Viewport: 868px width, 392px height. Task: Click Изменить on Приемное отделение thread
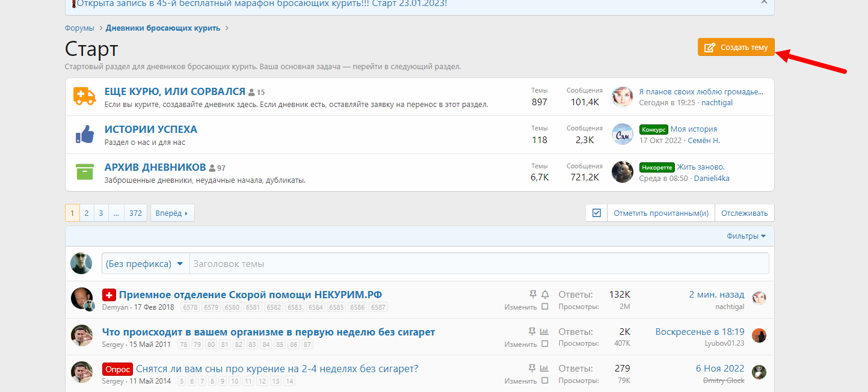[520, 307]
